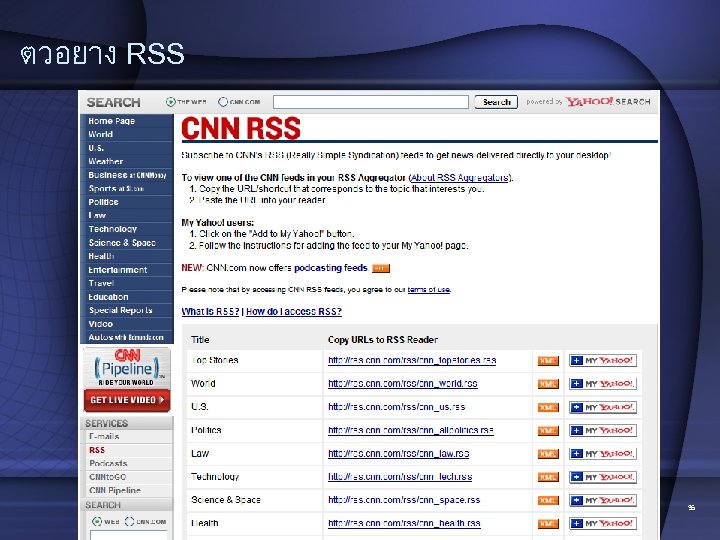Click XML icon for Science & Space feed

click(548, 501)
